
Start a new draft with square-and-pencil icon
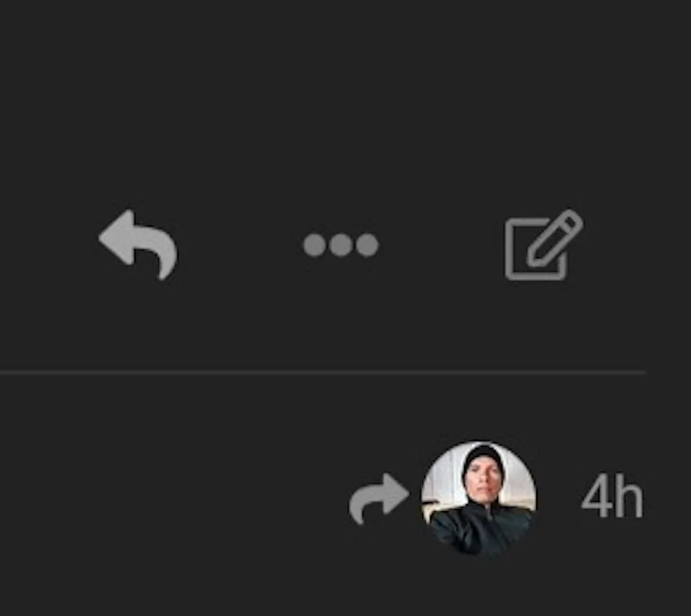[544, 245]
